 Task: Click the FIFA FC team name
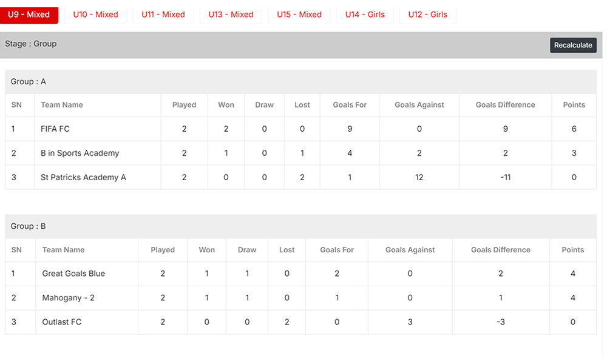tap(55, 129)
